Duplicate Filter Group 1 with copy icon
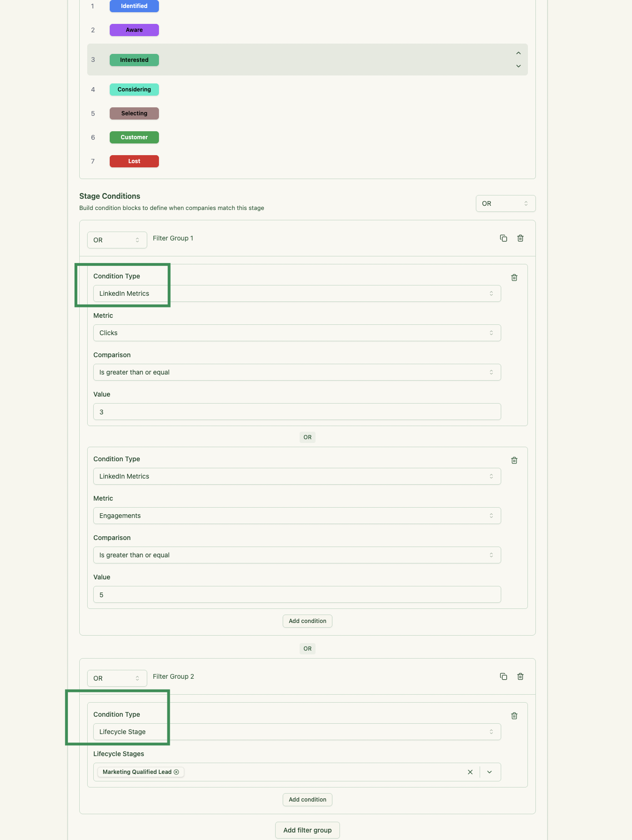The height and width of the screenshot is (840, 632). [x=504, y=238]
